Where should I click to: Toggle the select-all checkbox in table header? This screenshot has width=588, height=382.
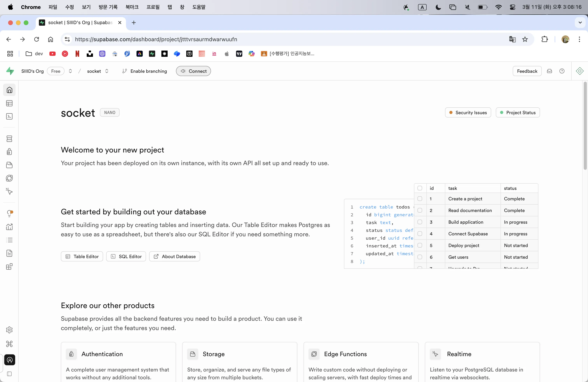point(420,188)
